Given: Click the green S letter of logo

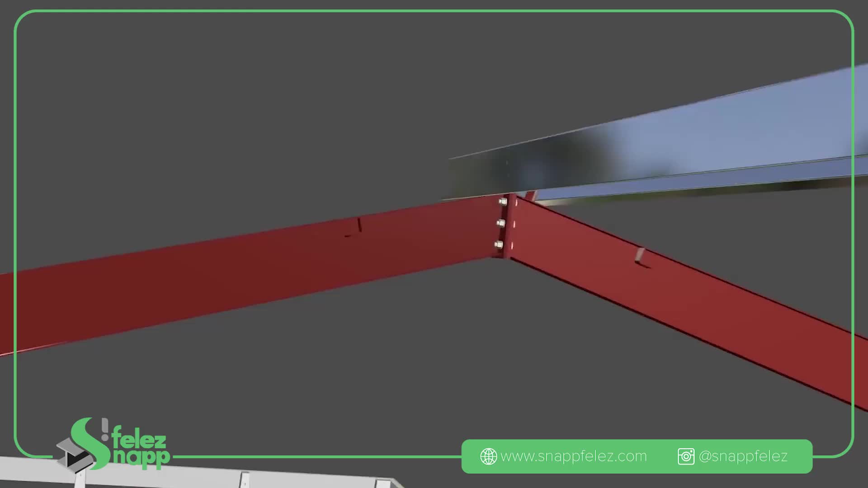Looking at the screenshot, I should (x=90, y=443).
